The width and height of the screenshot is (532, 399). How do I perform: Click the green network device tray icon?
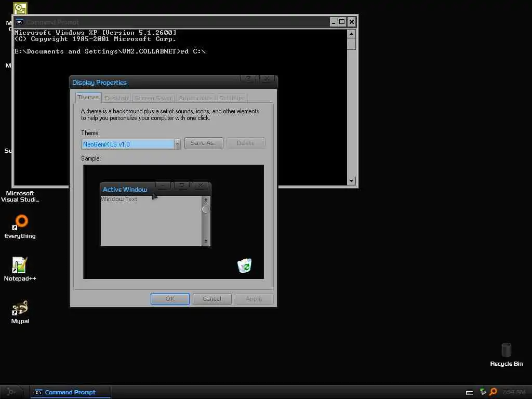(483, 392)
